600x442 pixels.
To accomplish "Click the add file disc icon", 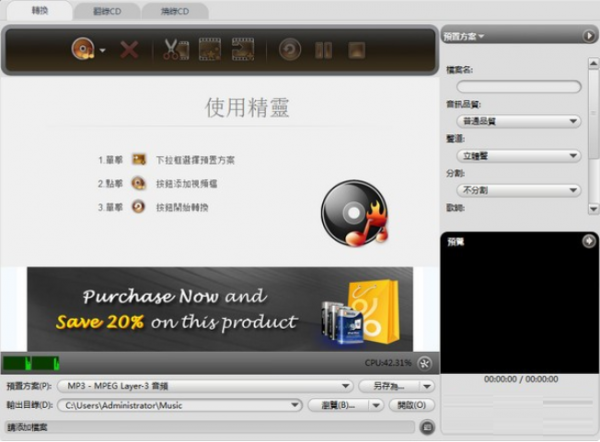I will [83, 49].
